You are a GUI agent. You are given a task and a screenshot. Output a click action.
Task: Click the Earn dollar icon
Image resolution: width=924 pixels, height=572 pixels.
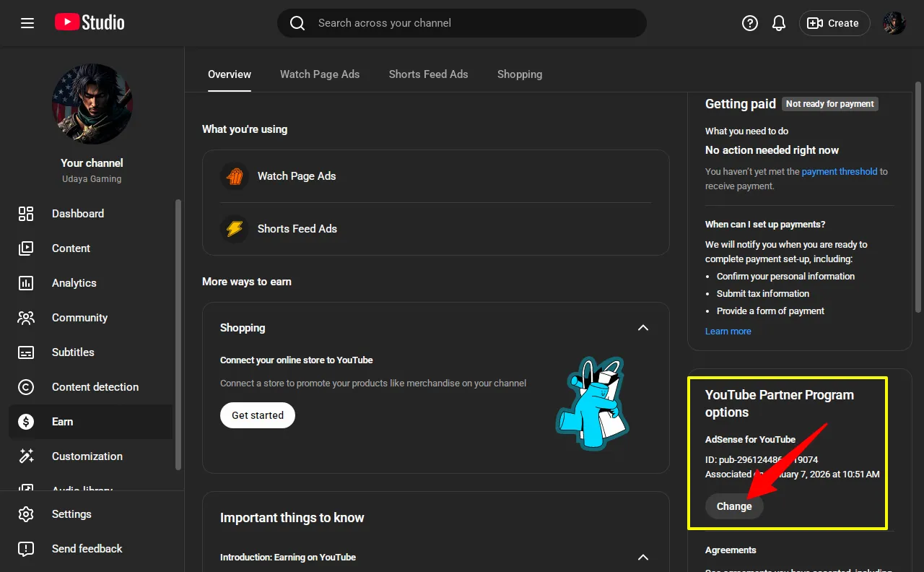(x=26, y=422)
